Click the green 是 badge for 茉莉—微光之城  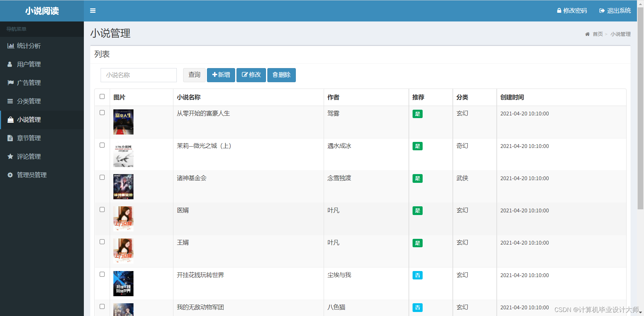pyautogui.click(x=418, y=146)
